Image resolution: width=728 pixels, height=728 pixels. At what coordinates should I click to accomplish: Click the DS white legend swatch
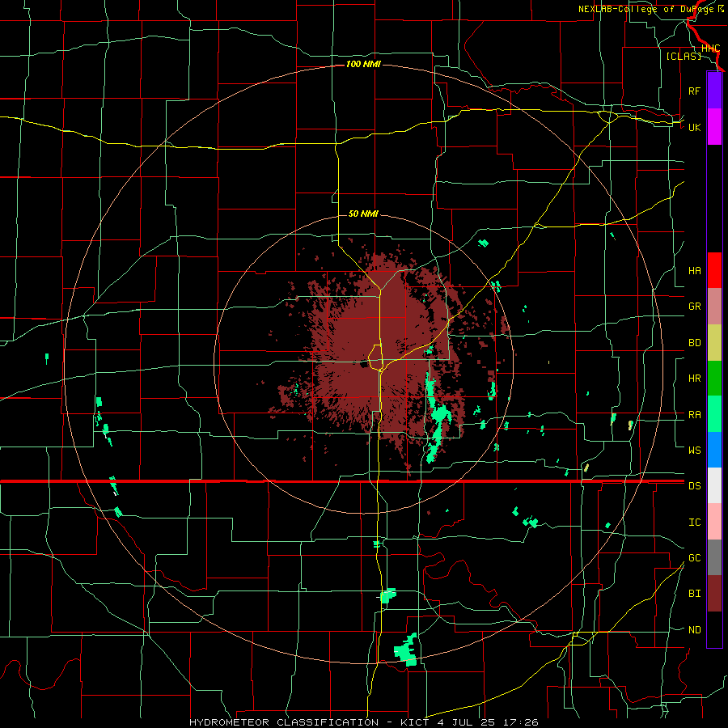(x=714, y=485)
